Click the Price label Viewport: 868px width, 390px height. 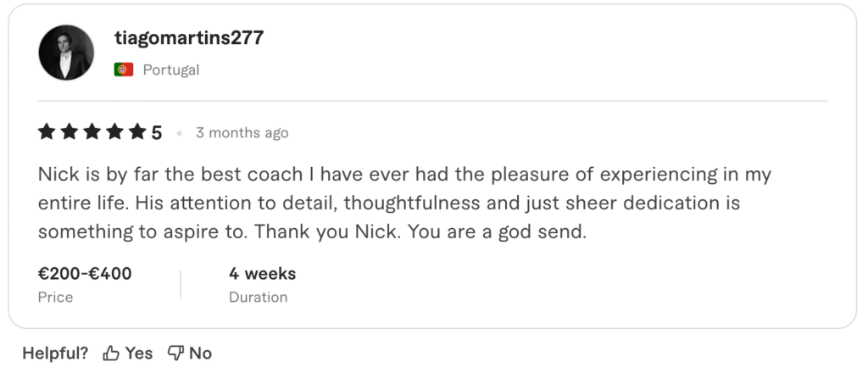pyautogui.click(x=55, y=298)
